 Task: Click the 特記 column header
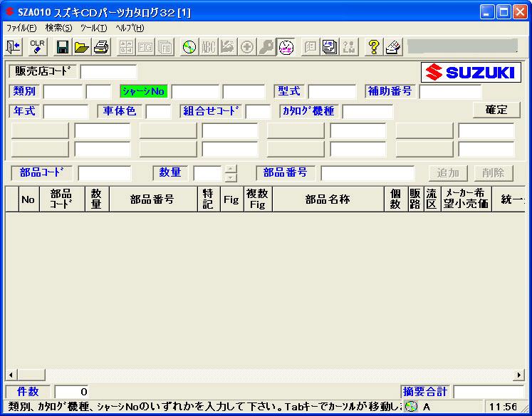point(209,199)
